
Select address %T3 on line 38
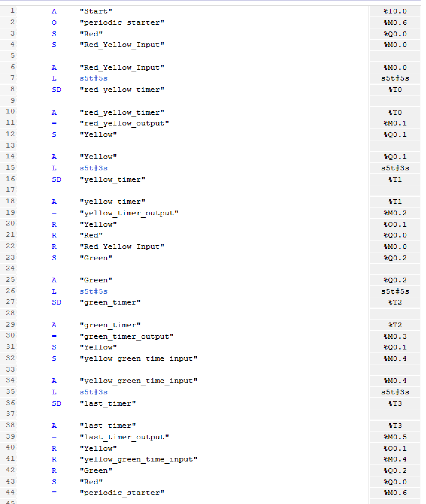coord(395,426)
